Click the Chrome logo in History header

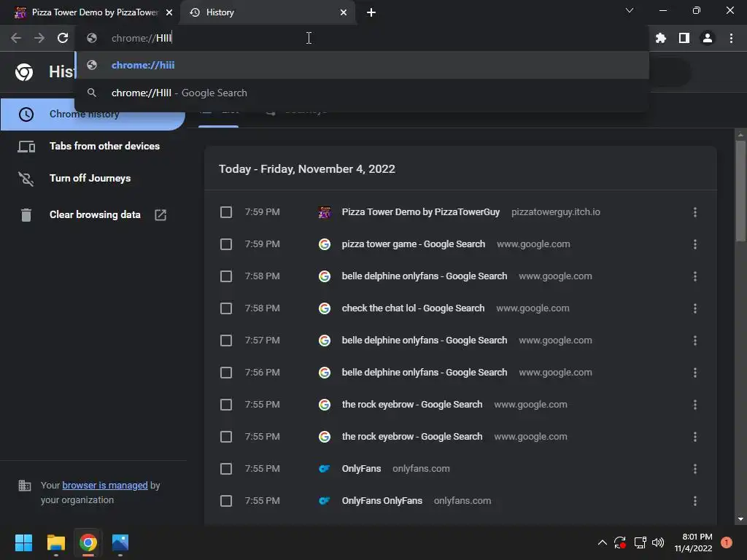pos(24,72)
